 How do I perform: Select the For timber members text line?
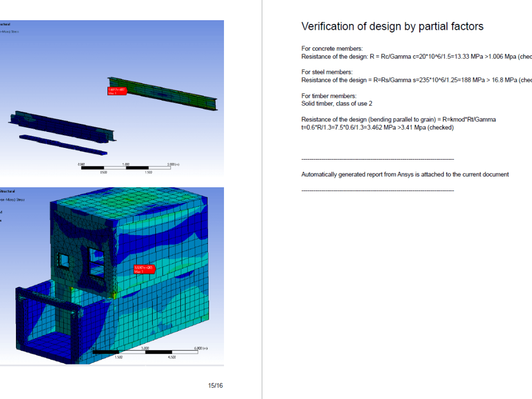(x=328, y=96)
